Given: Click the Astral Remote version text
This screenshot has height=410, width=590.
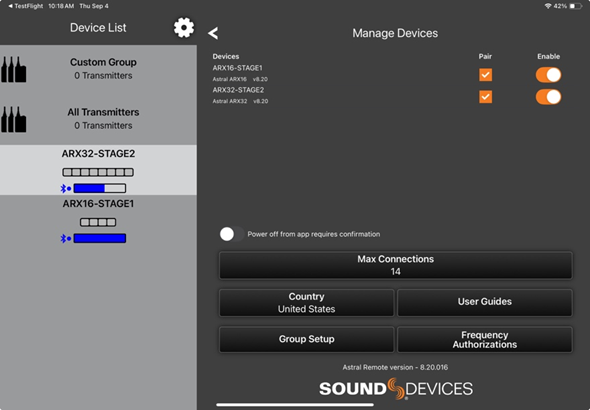Looking at the screenshot, I should (395, 367).
